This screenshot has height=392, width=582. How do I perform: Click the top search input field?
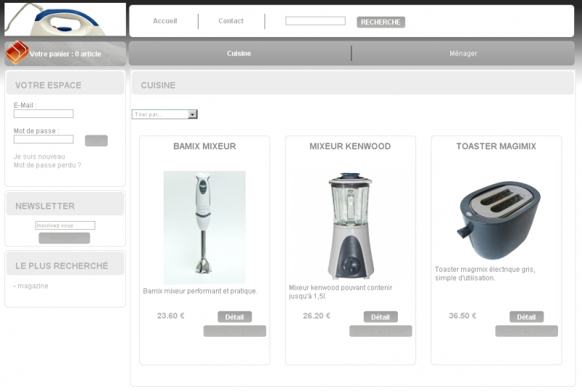(315, 21)
